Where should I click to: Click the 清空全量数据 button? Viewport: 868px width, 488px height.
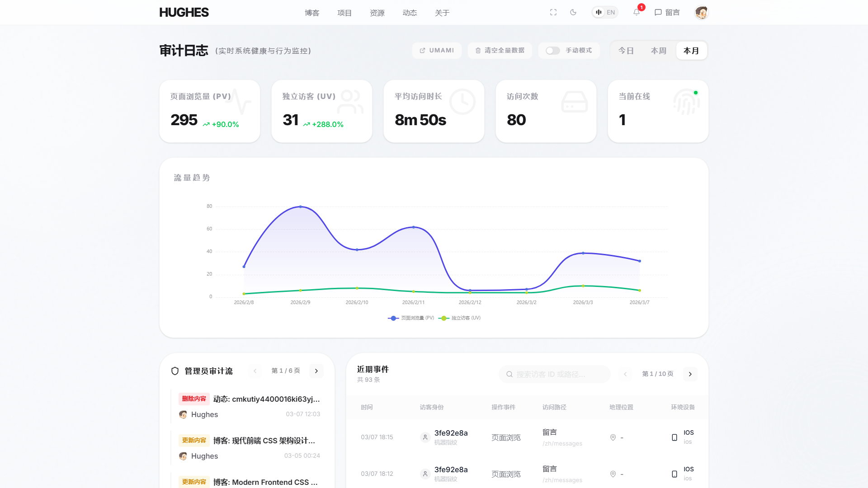coord(500,51)
